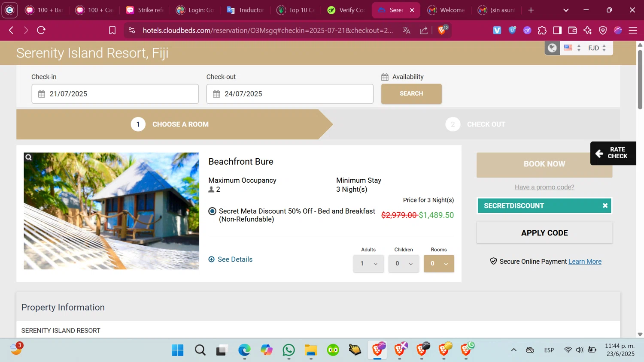Open the tab search chevron

(566, 10)
